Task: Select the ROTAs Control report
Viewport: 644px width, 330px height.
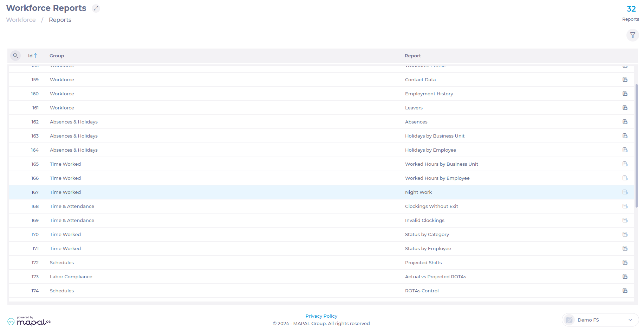Action: (x=422, y=291)
